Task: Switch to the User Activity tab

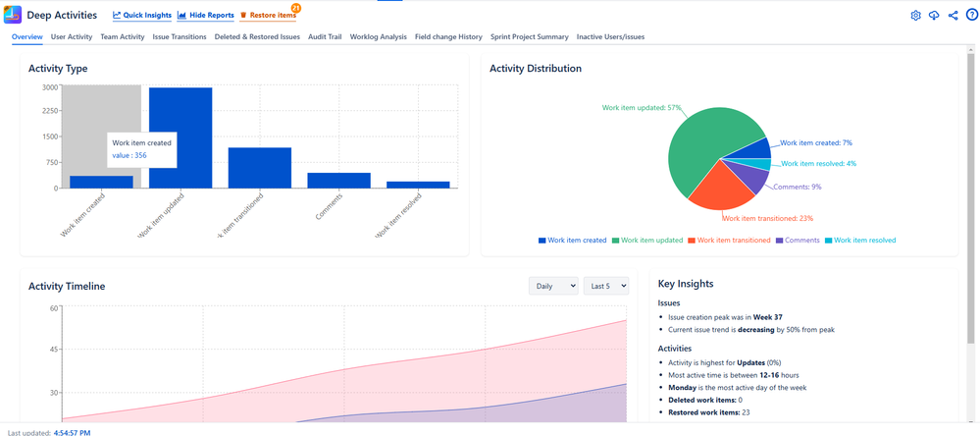Action: tap(72, 36)
